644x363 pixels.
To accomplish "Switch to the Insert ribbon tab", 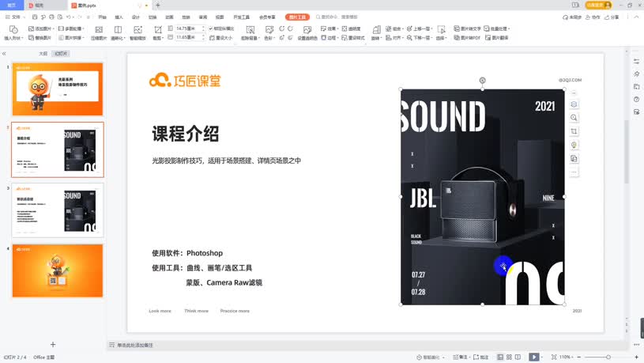I will (119, 17).
